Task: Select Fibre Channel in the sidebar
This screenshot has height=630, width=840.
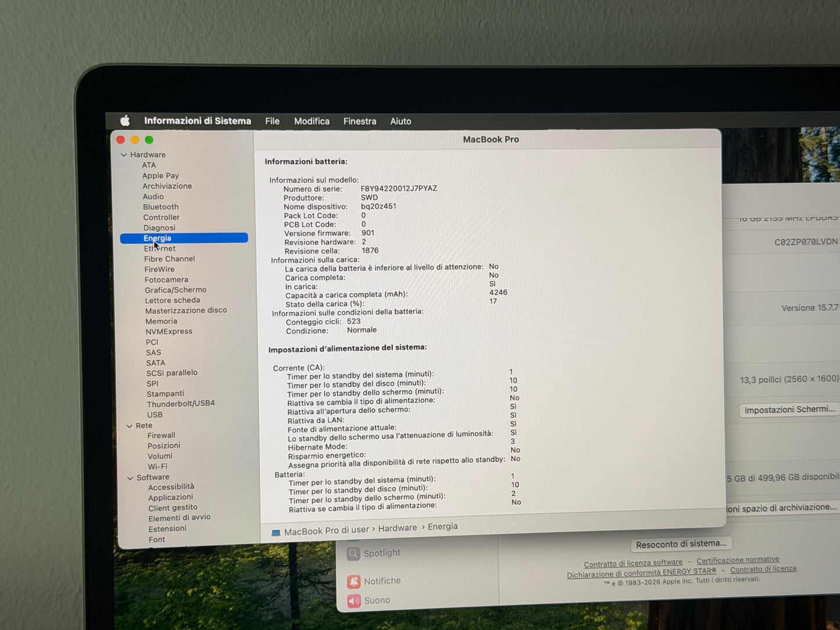Action: click(170, 259)
